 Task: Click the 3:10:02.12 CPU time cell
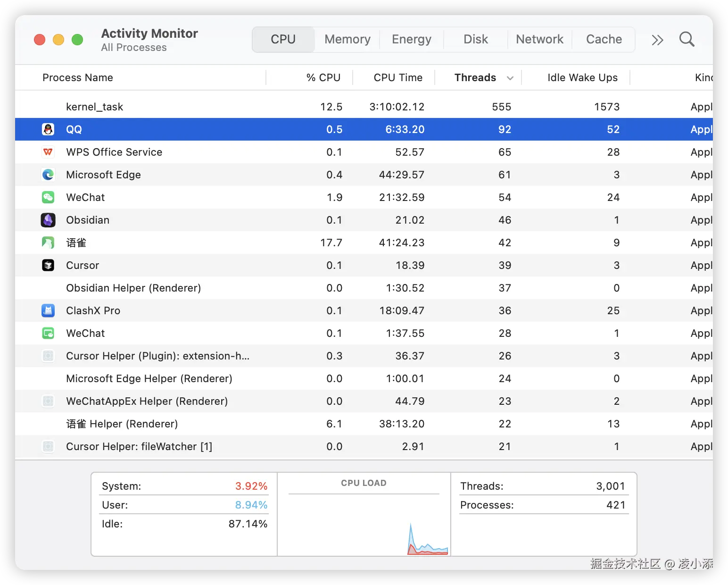click(x=397, y=107)
